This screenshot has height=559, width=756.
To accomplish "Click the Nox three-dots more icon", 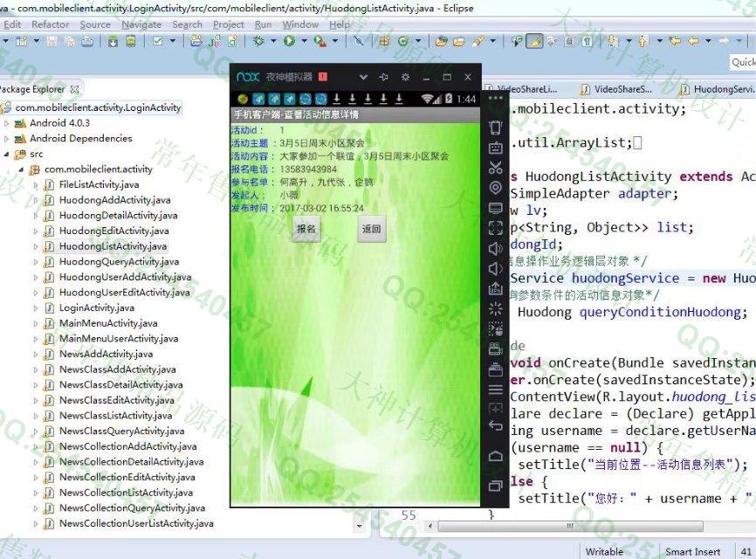I will point(496,99).
